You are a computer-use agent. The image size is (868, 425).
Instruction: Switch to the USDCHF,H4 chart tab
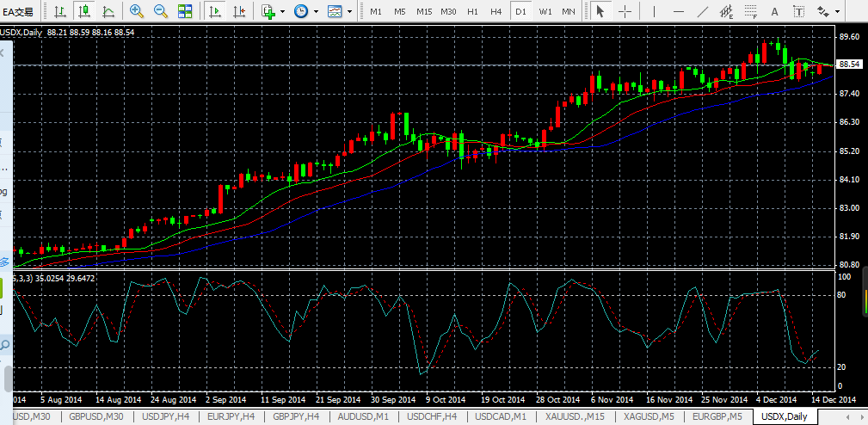coord(432,416)
